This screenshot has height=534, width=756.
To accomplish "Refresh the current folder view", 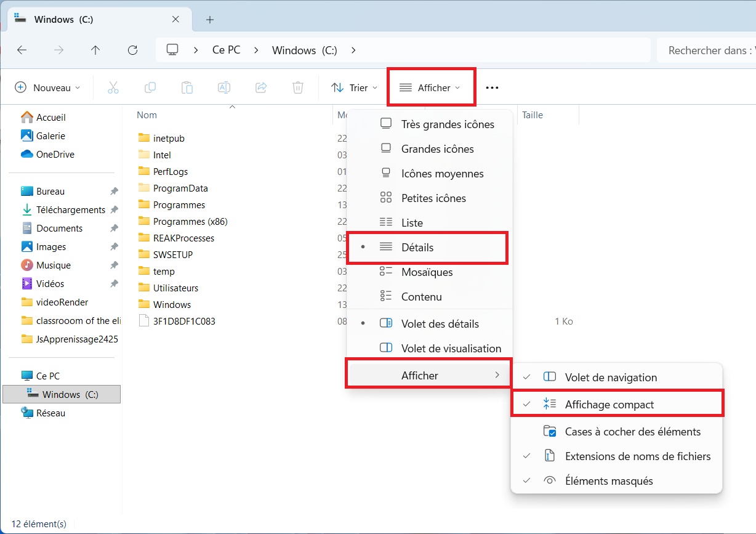I will coord(132,51).
